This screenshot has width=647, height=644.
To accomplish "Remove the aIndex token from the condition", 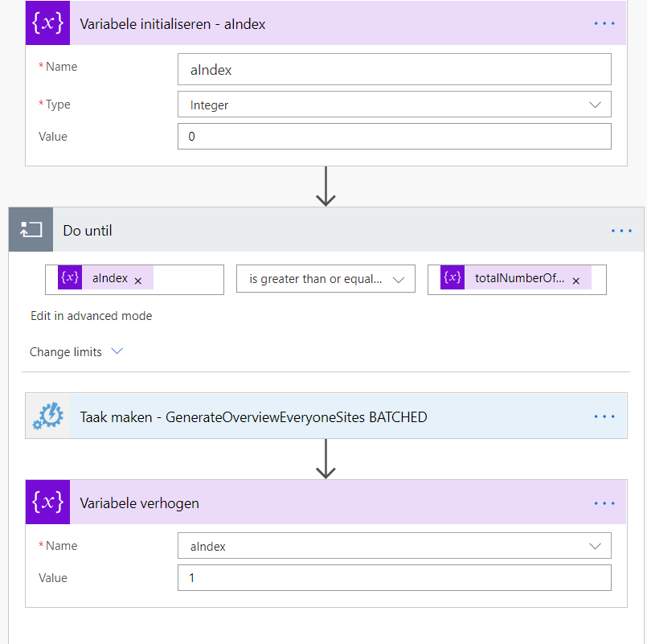I will pos(138,281).
